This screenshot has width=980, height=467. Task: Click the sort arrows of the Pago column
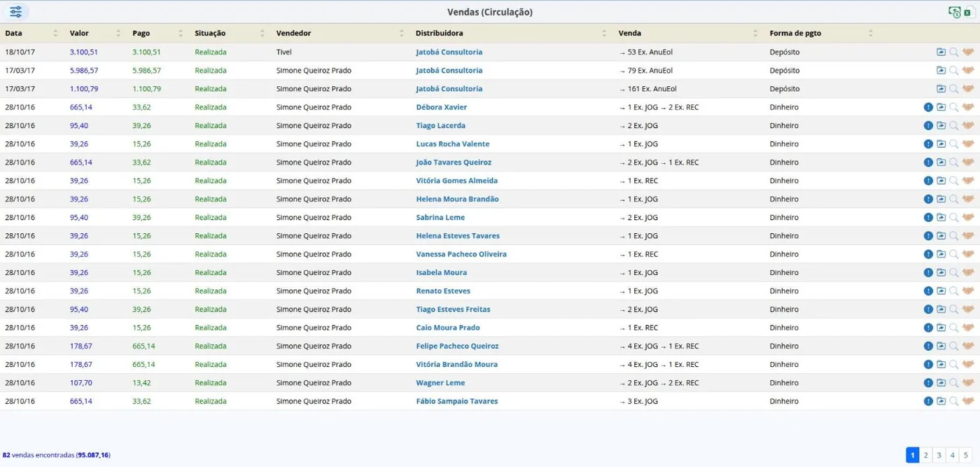[x=181, y=33]
